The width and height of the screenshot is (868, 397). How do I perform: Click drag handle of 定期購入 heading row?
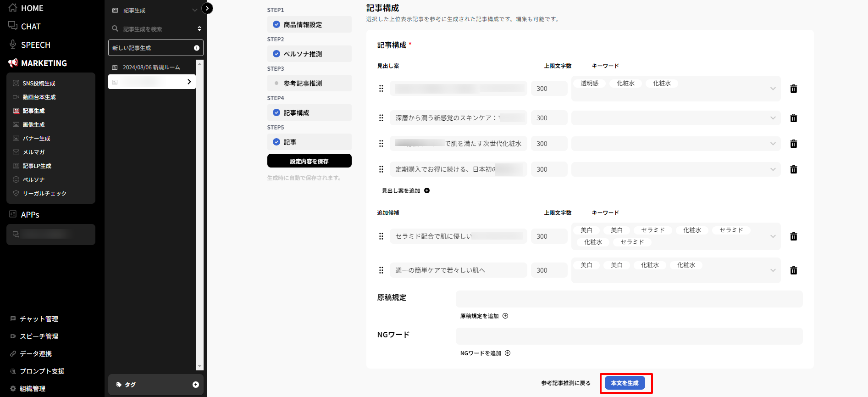coord(381,169)
